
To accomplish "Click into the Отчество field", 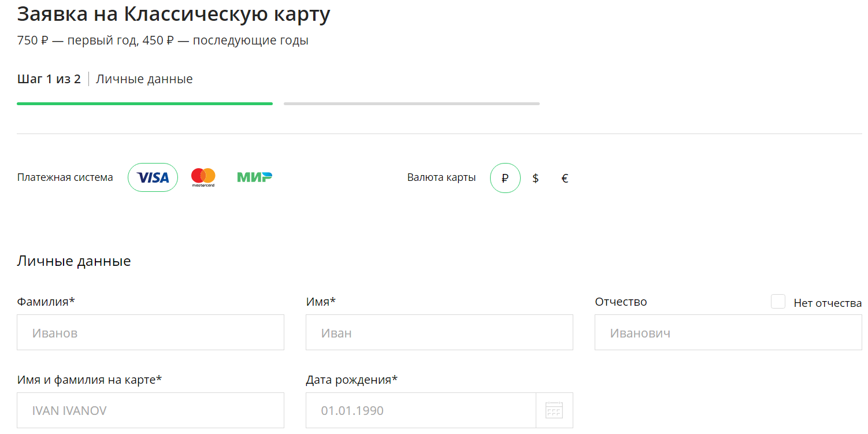I will pos(728,332).
